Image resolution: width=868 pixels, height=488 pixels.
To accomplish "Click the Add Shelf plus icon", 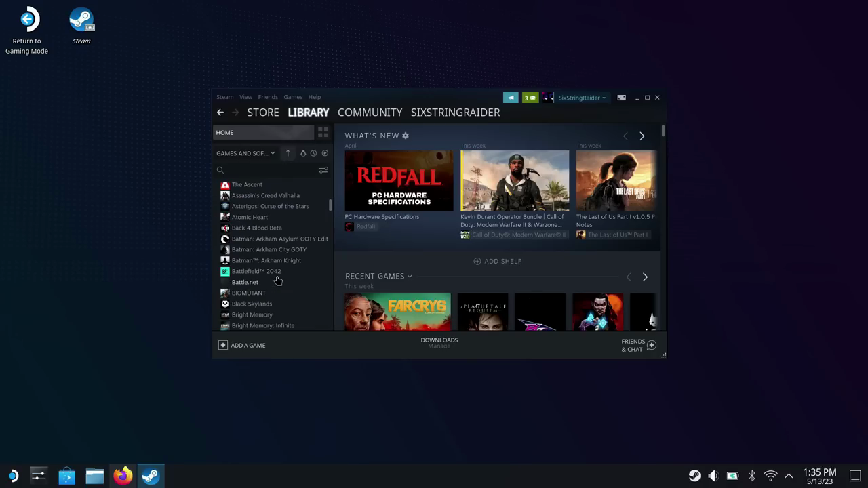I will pyautogui.click(x=477, y=261).
